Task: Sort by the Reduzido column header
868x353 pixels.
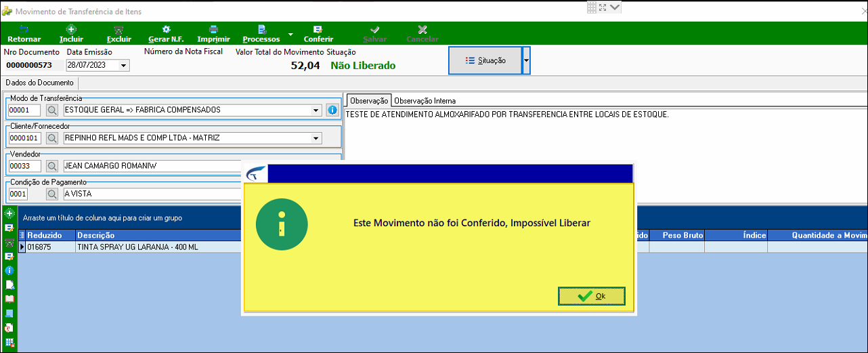Action: click(50, 235)
